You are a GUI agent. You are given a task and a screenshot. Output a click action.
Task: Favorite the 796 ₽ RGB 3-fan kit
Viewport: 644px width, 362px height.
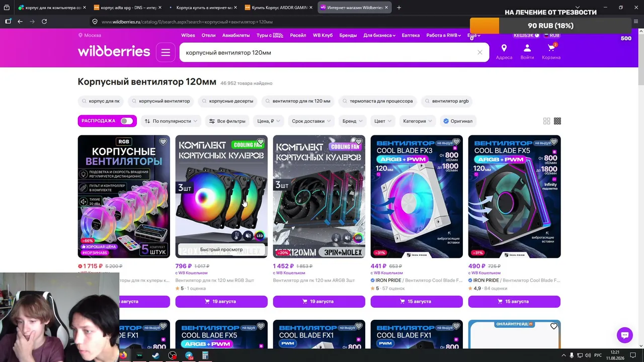[x=261, y=142]
